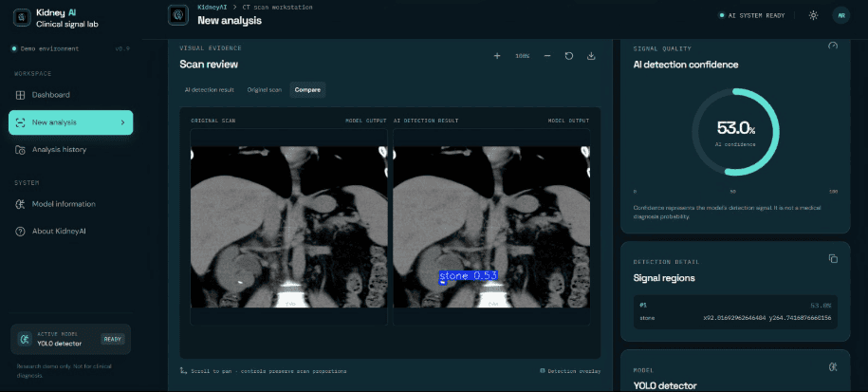The width and height of the screenshot is (868, 392).
Task: Click AI SYSTEM READY indicator
Action: [751, 15]
